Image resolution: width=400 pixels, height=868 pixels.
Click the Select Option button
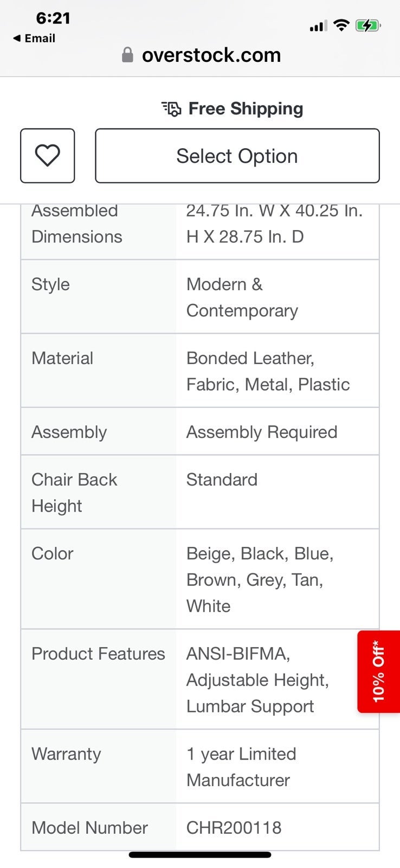pyautogui.click(x=237, y=156)
